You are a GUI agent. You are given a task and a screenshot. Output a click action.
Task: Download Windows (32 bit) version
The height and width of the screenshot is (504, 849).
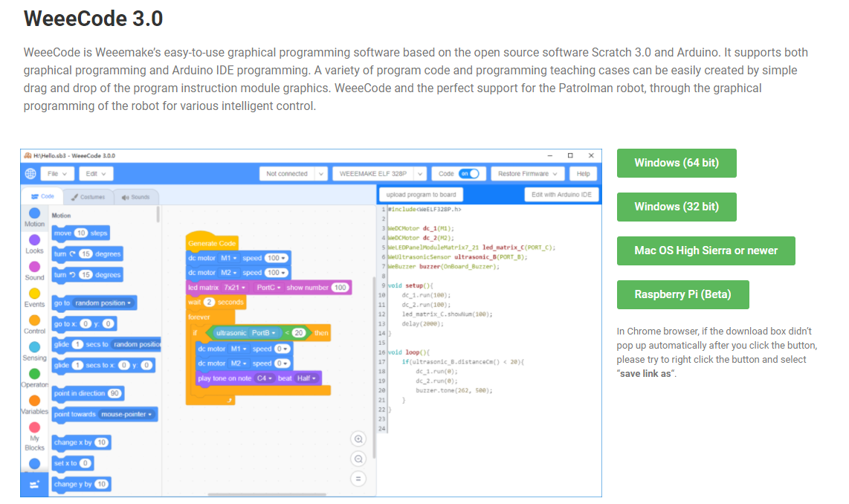677,207
